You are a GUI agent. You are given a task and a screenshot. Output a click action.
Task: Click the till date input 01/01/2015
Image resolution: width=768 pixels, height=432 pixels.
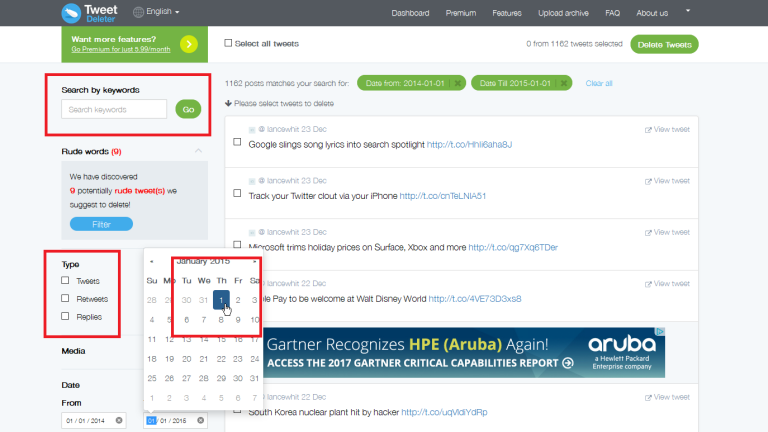pyautogui.click(x=175, y=420)
